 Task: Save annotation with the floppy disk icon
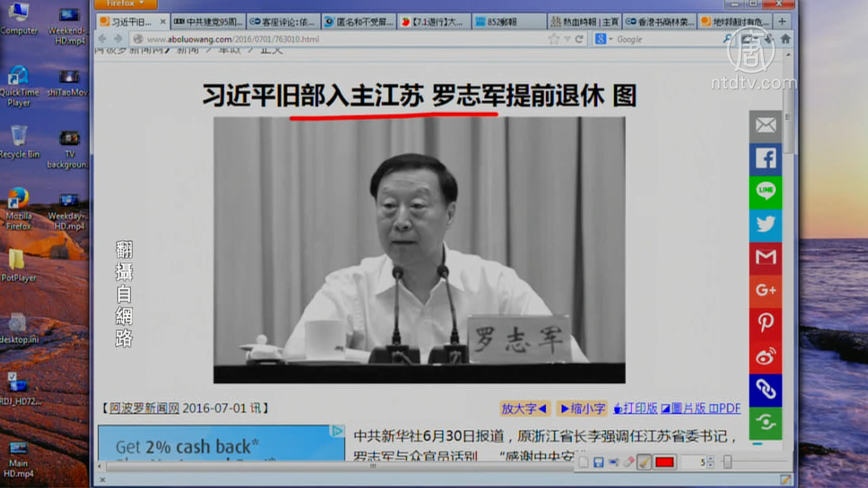(x=598, y=462)
